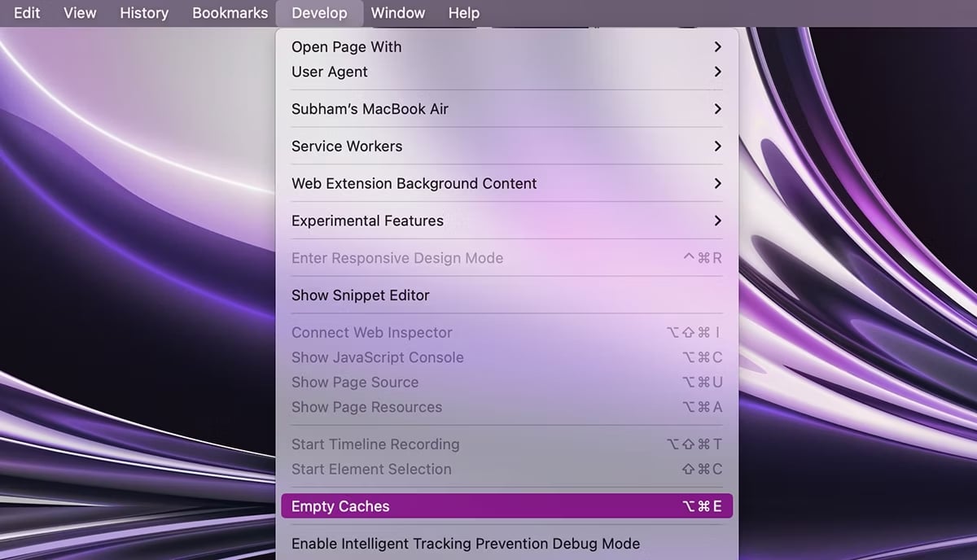The image size is (977, 560).
Task: Select Show JavaScript Console
Action: coord(378,357)
